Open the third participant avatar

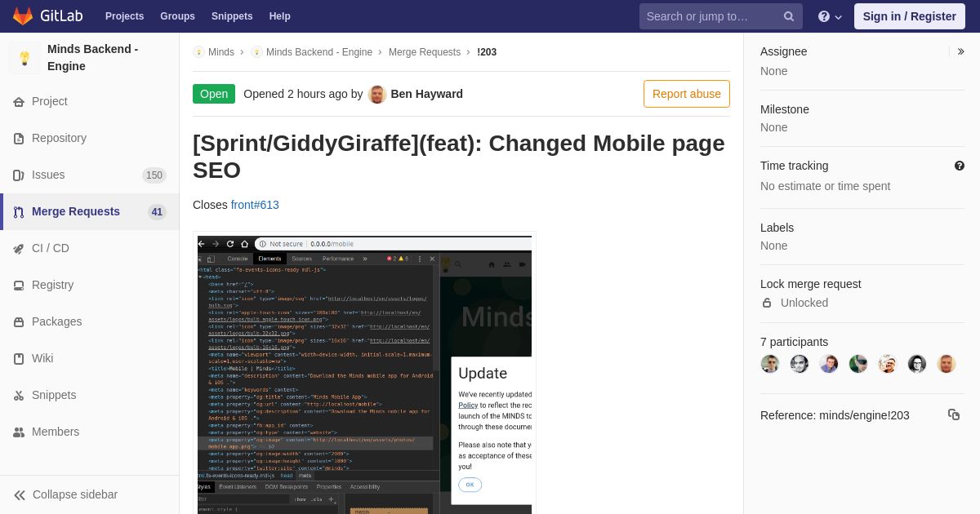(829, 364)
